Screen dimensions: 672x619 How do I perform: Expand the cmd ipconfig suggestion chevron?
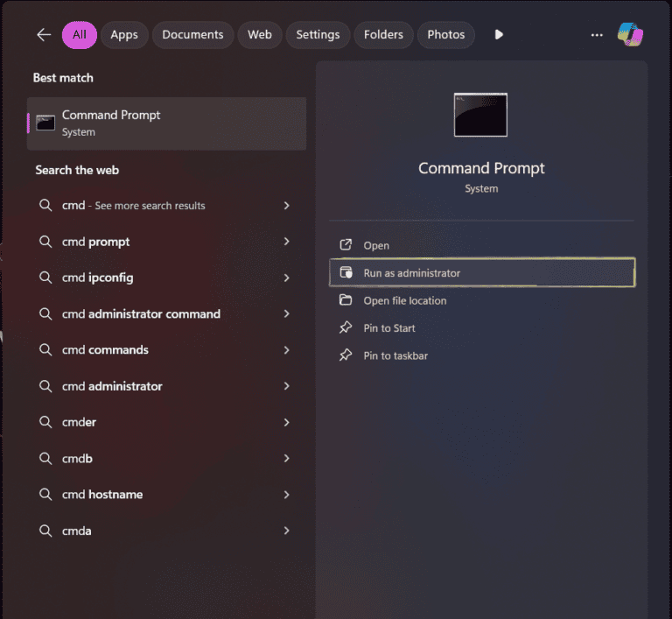tap(287, 278)
